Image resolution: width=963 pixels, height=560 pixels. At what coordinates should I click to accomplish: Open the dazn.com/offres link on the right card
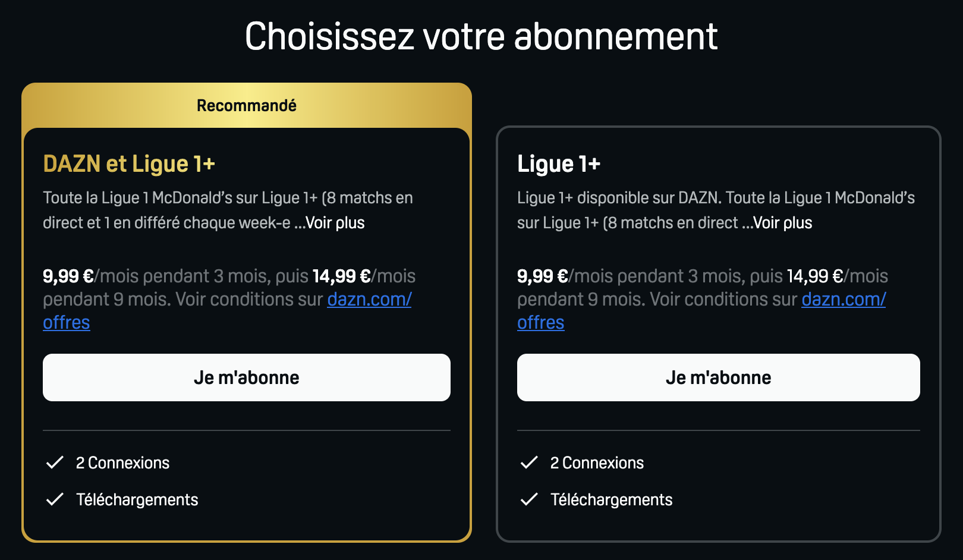(844, 300)
